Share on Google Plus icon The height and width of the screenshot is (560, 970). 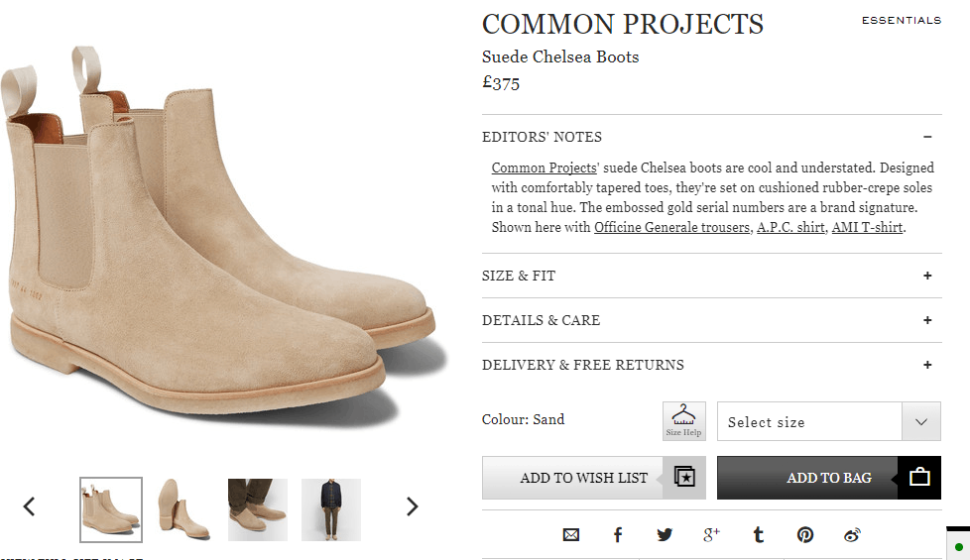[711, 535]
